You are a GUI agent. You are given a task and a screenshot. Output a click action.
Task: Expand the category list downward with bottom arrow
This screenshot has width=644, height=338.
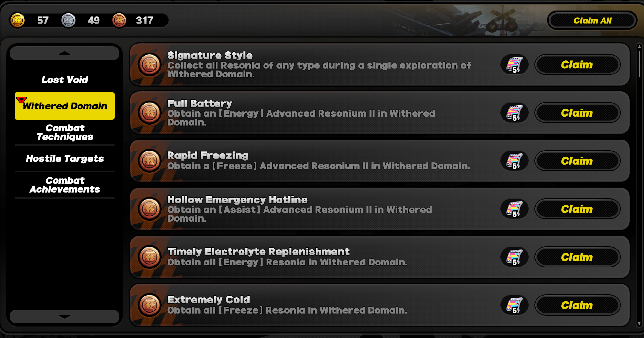(65, 316)
